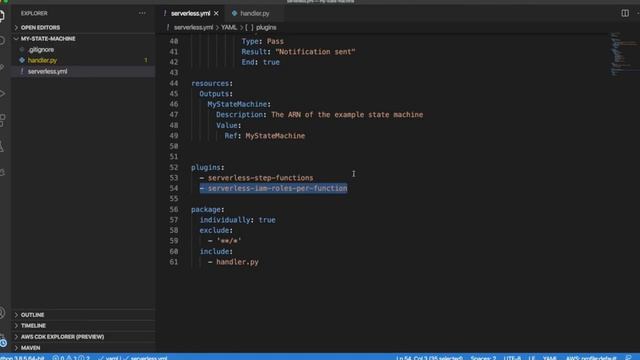Change Spaces: 2 indentation setting

[x=483, y=358]
